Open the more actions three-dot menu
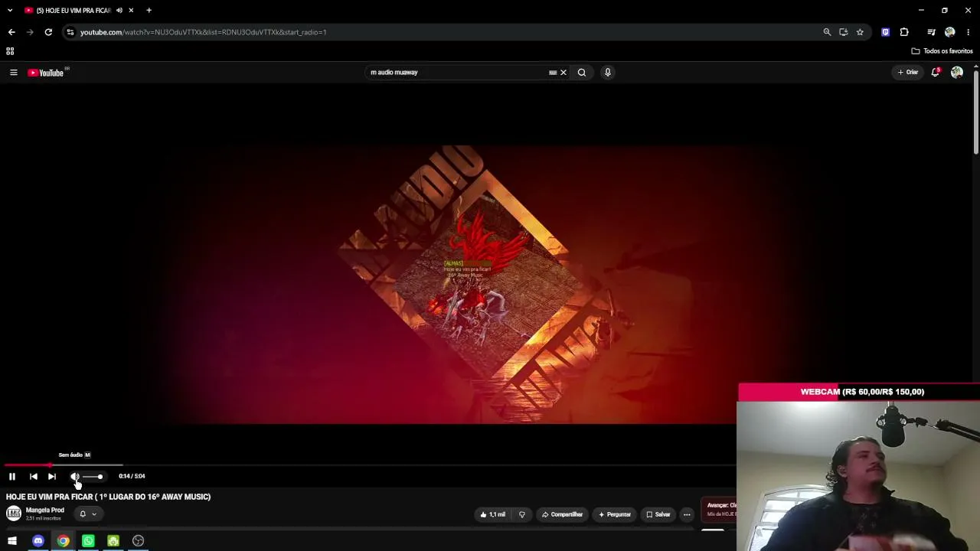The width and height of the screenshot is (980, 551). (x=687, y=514)
